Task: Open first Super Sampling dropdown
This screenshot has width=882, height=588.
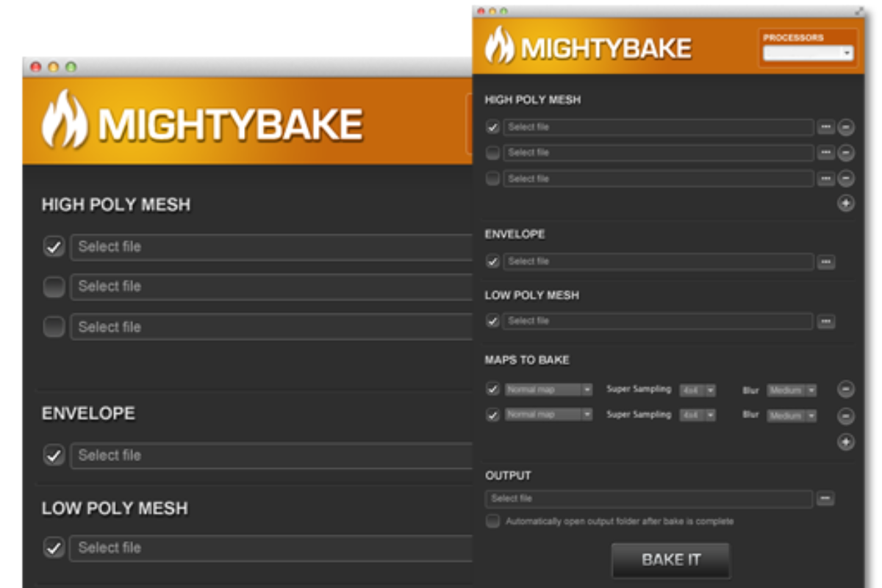Action: pos(698,390)
